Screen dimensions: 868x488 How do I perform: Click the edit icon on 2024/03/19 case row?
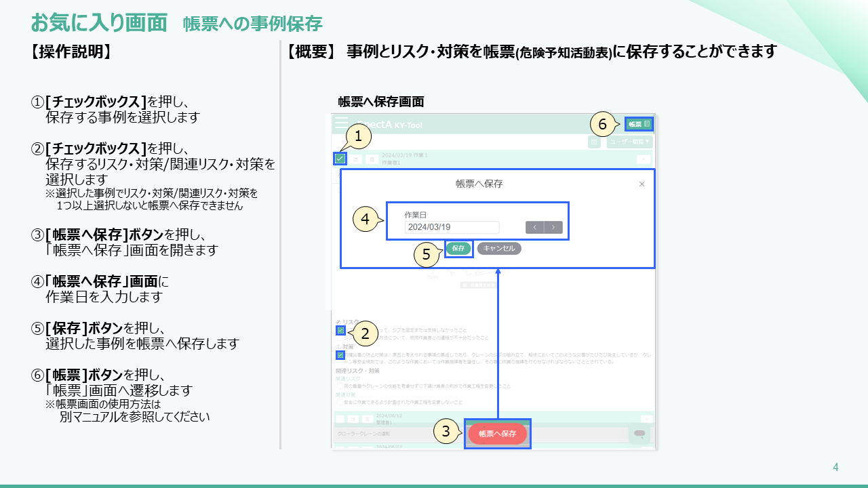coord(356,159)
